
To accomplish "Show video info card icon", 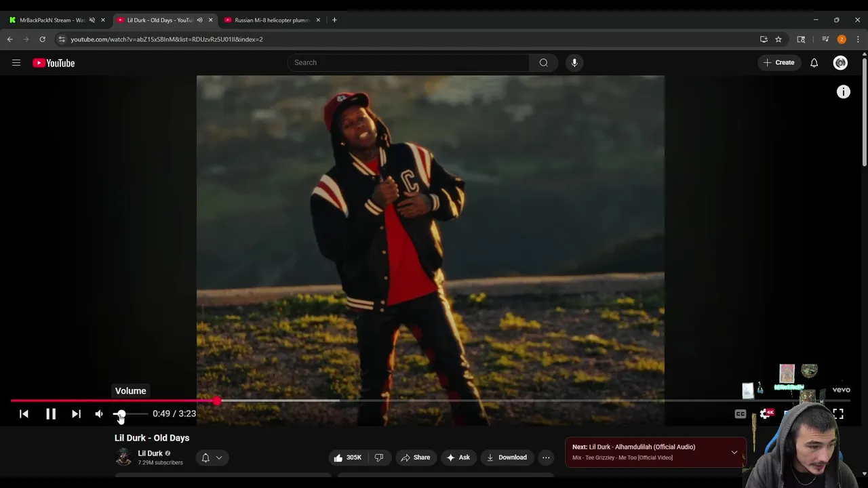I will [843, 92].
